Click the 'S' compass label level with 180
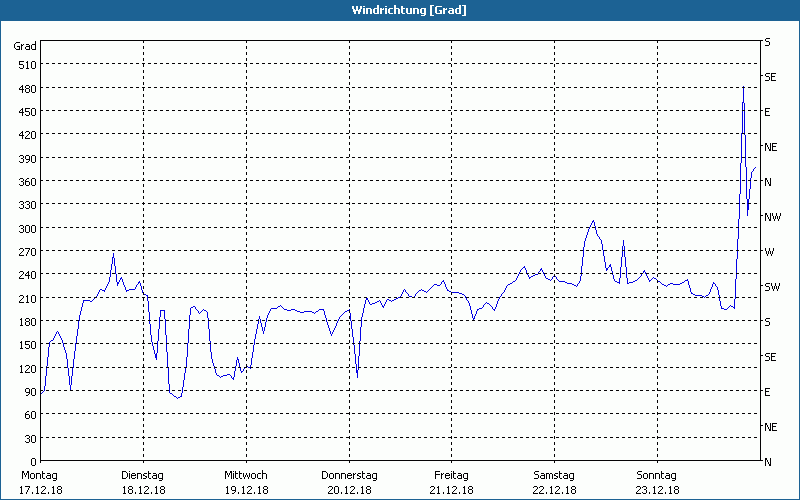Viewport: 800px width, 500px height. pos(768,322)
